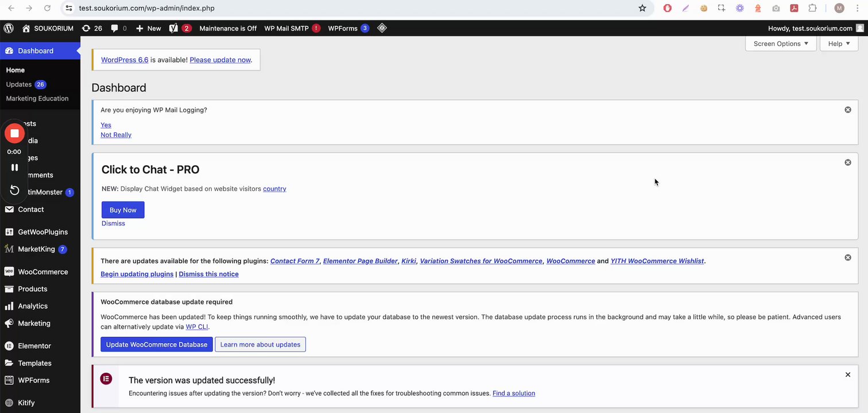Bookmark this page with star icon
Image resolution: width=868 pixels, height=413 pixels.
[x=642, y=8]
